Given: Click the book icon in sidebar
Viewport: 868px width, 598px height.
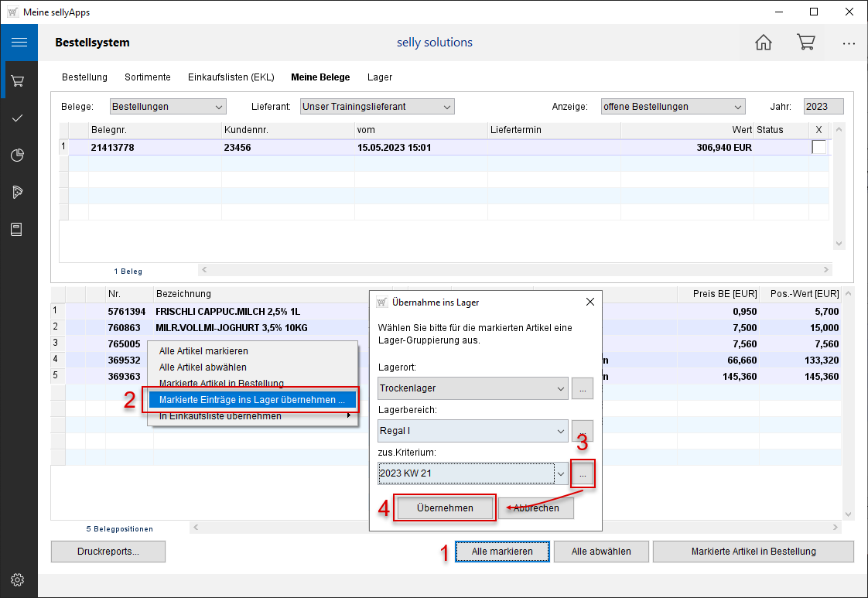Looking at the screenshot, I should pyautogui.click(x=18, y=229).
